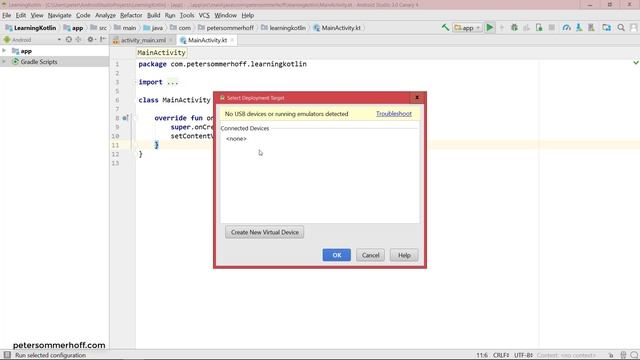Open the Edit menu
This screenshot has width=640, height=360.
21,15
